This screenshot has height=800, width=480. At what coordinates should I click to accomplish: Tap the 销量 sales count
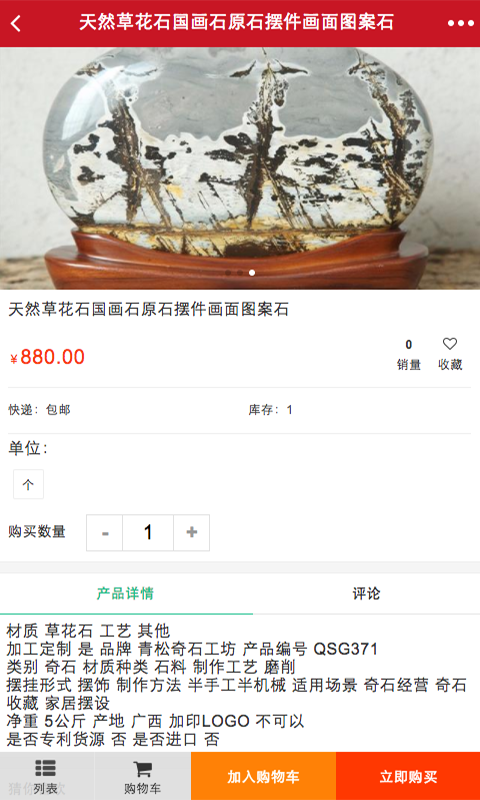(x=409, y=356)
